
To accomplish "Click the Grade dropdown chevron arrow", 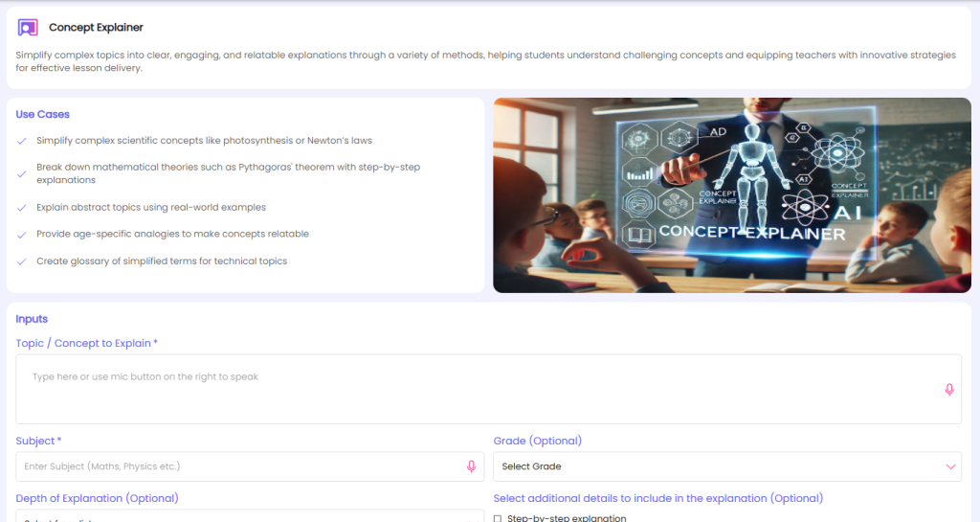I will coord(950,466).
